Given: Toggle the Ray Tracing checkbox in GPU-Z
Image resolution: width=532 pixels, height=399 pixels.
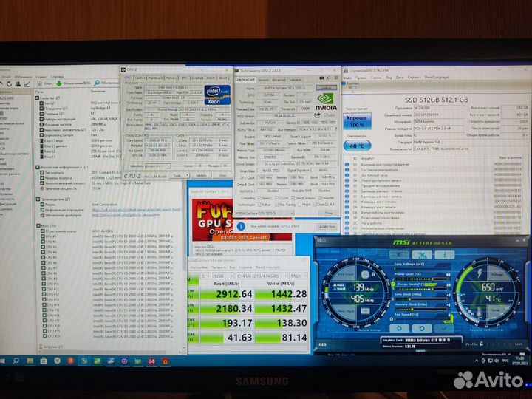Looking at the screenshot, I should coord(277,205).
